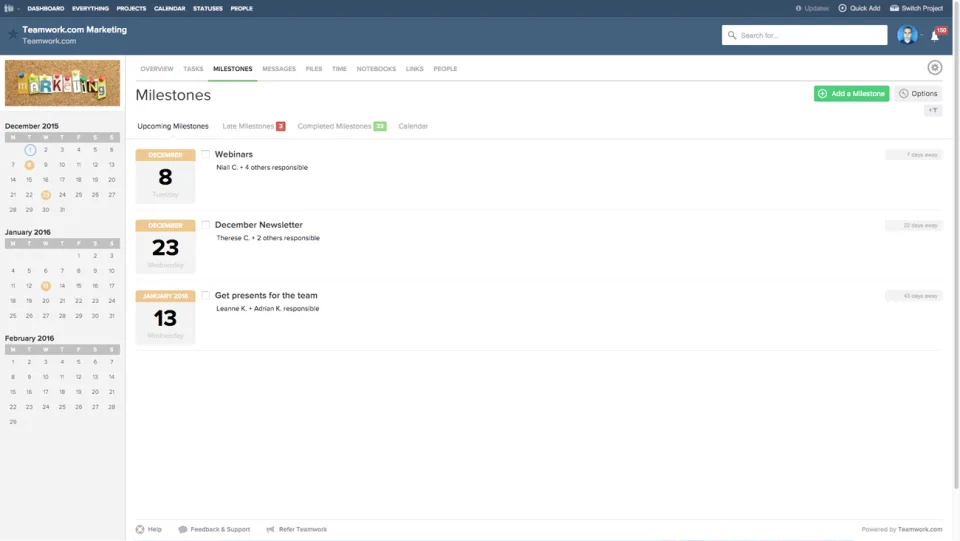The height and width of the screenshot is (541, 960).
Task: Go to the Files tab
Action: pyautogui.click(x=313, y=69)
